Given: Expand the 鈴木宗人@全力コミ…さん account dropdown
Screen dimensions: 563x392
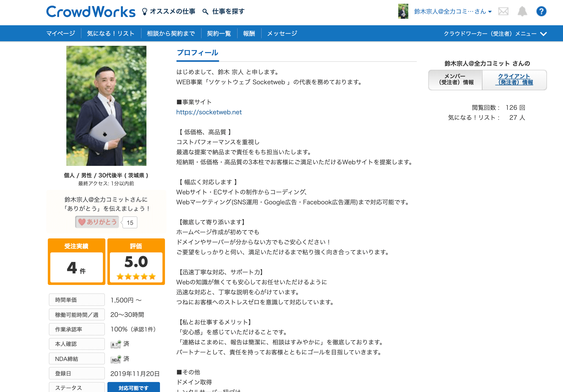Looking at the screenshot, I should click(x=453, y=12).
